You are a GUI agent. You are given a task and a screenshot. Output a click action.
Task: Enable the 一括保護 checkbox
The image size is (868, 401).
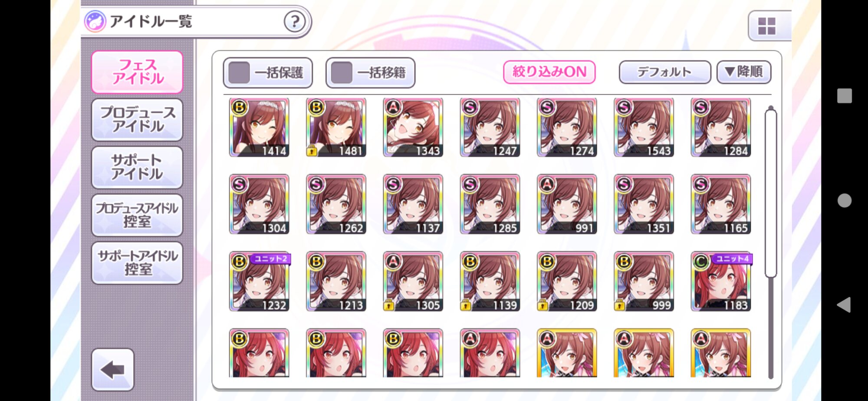click(239, 72)
